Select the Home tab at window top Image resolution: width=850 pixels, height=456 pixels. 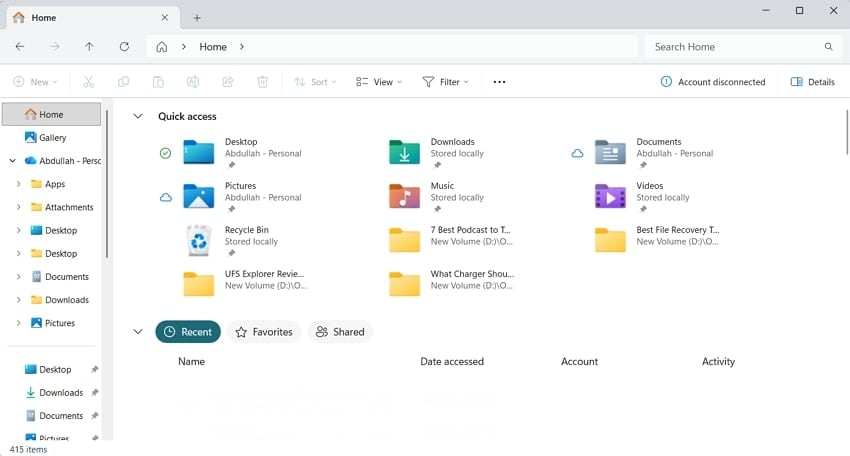(92, 17)
